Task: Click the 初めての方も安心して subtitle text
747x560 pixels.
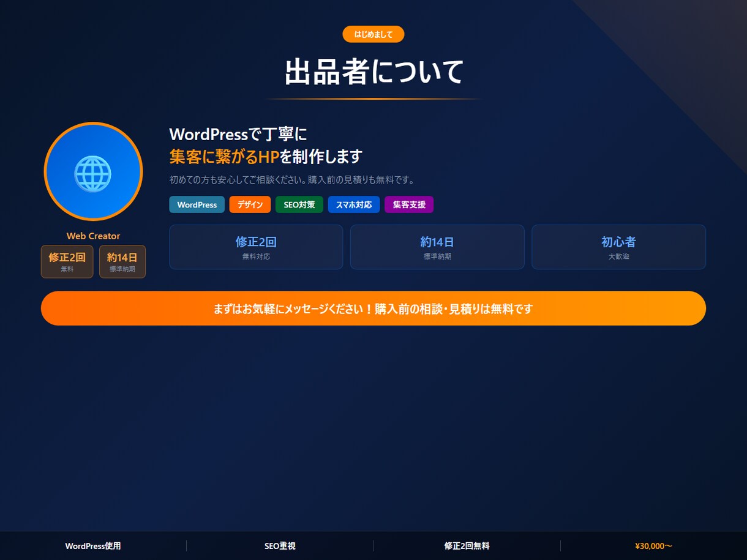Action: (x=292, y=180)
